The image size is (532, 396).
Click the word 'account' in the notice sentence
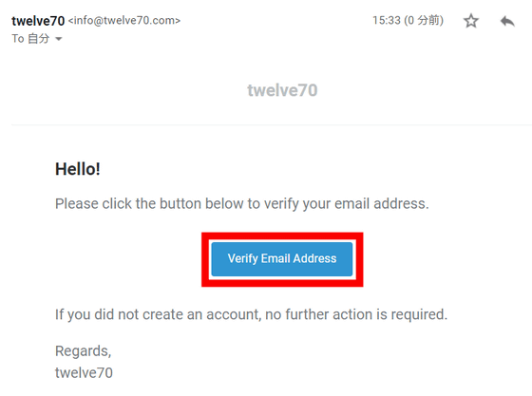[234, 314]
